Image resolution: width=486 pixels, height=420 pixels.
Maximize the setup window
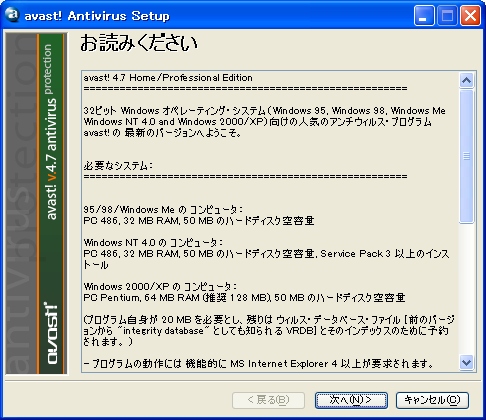click(x=447, y=16)
